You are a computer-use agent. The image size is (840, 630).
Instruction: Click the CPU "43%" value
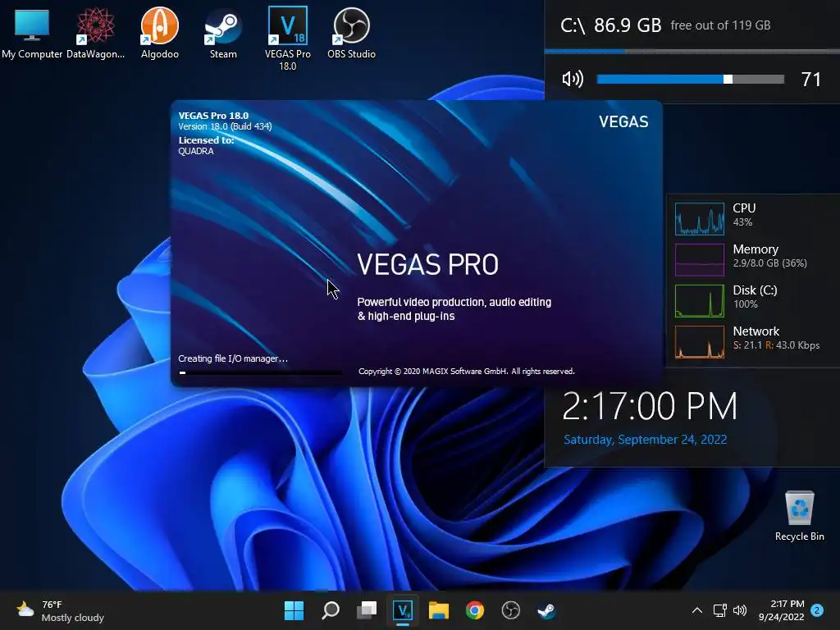(x=742, y=221)
